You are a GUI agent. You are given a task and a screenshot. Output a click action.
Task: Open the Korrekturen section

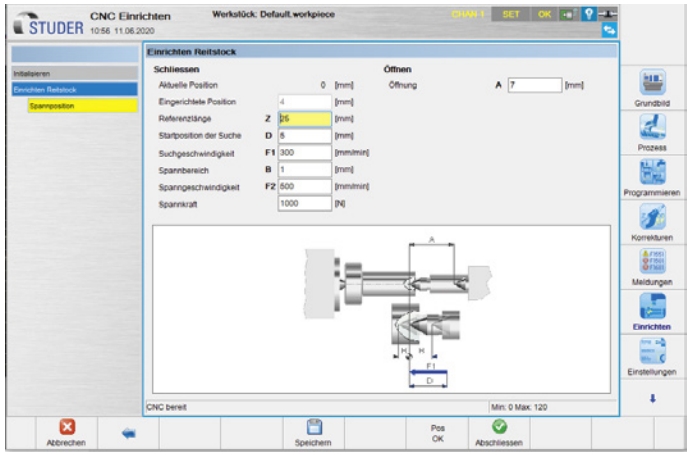(652, 222)
